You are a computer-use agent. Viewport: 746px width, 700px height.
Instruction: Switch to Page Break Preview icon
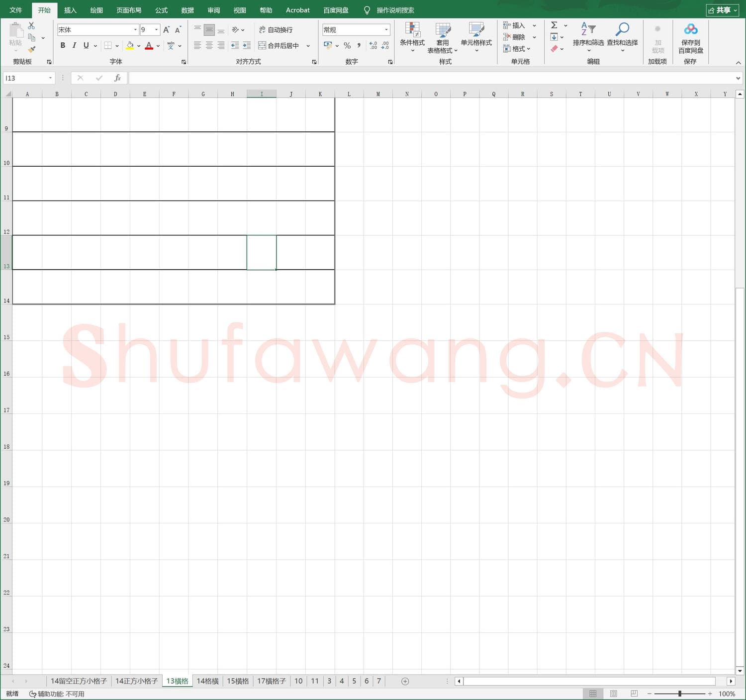pyautogui.click(x=634, y=694)
